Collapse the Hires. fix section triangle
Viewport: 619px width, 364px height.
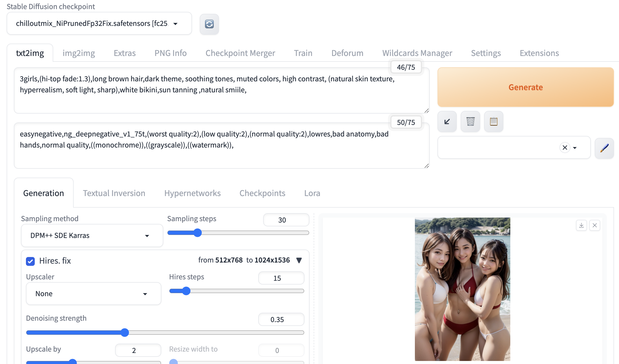click(299, 260)
